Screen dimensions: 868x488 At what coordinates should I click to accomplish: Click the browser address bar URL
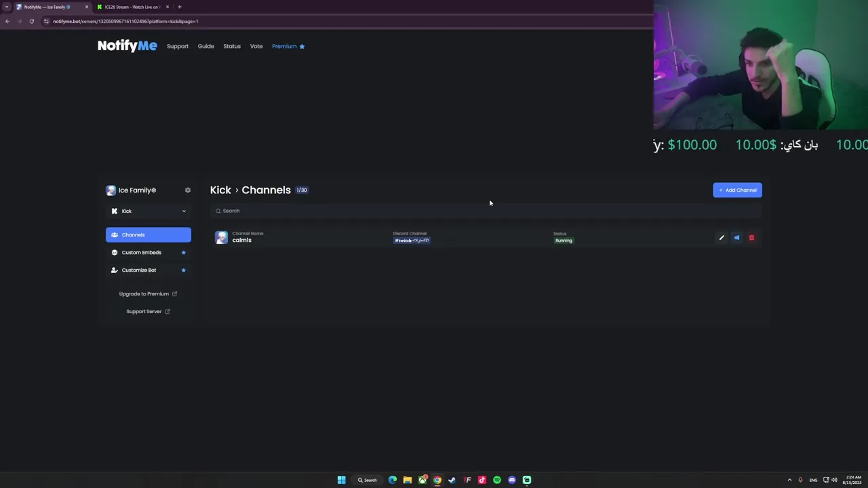click(125, 21)
